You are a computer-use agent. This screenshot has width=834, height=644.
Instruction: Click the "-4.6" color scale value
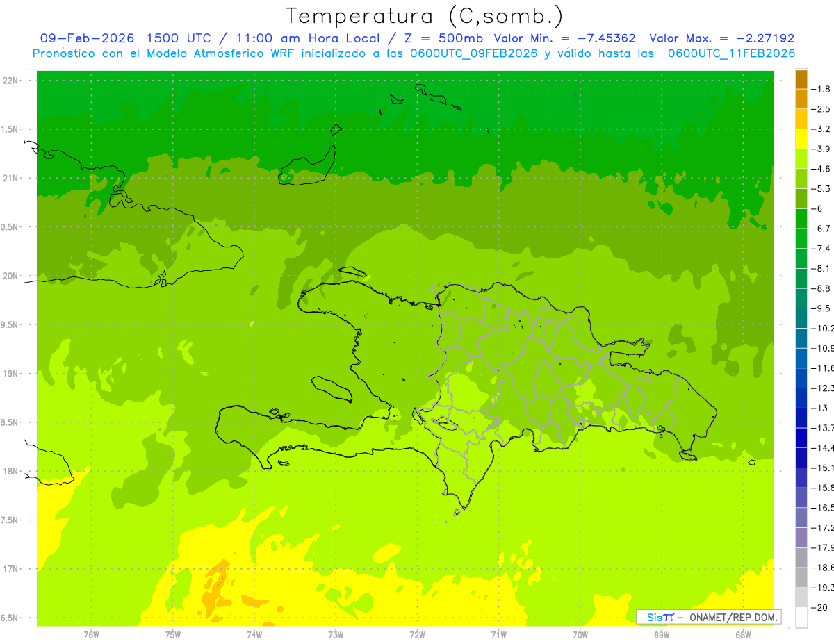(x=821, y=169)
